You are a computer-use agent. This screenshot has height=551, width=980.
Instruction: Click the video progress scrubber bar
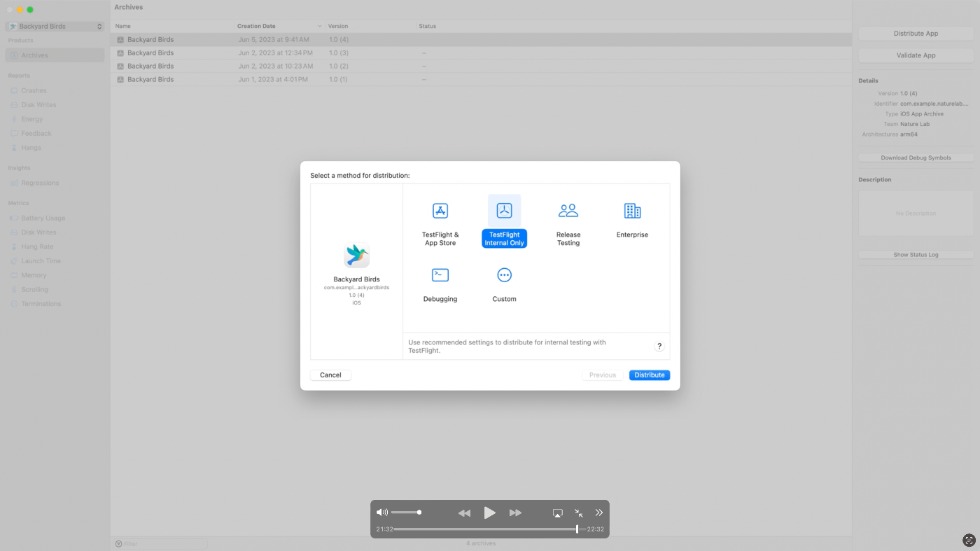click(489, 529)
